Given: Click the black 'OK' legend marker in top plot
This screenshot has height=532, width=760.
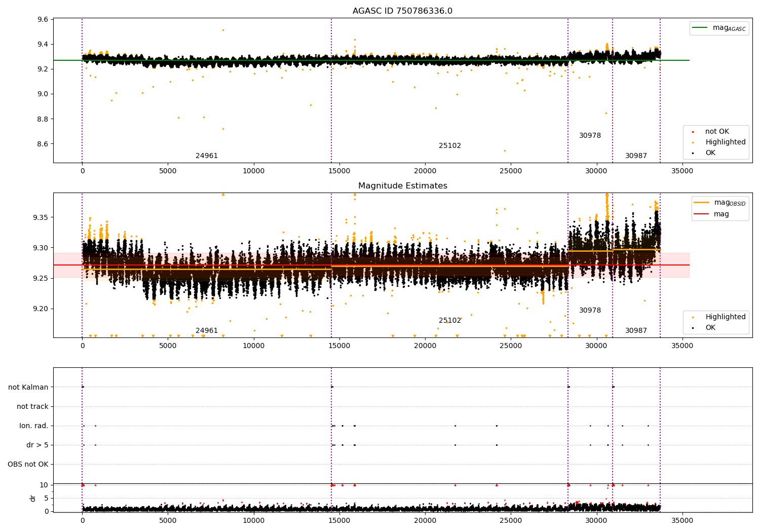Looking at the screenshot, I should click(x=693, y=153).
